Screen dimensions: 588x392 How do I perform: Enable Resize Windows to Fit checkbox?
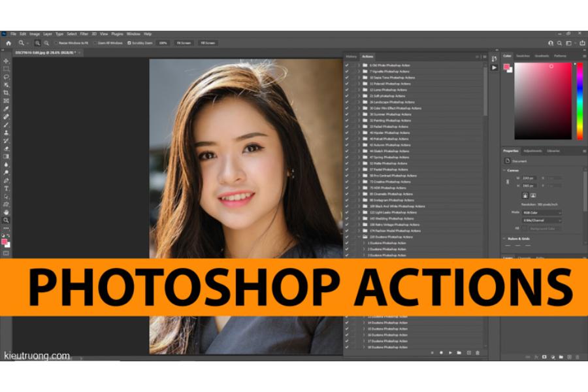point(56,43)
